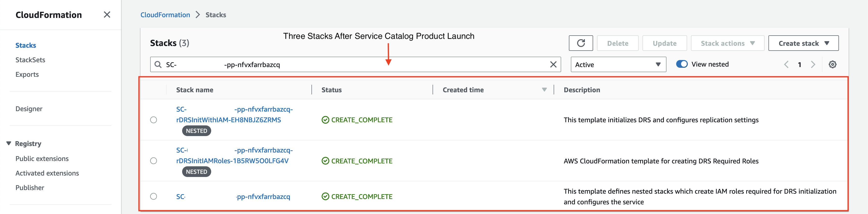Image resolution: width=868 pixels, height=214 pixels.
Task: Open the Active status filter dropdown
Action: 618,64
